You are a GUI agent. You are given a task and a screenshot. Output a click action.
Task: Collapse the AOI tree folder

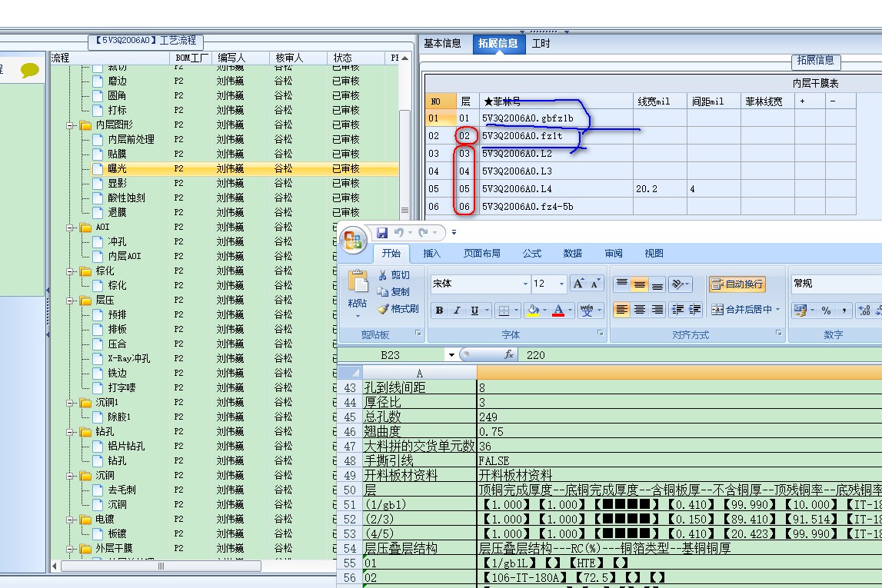tap(70, 227)
